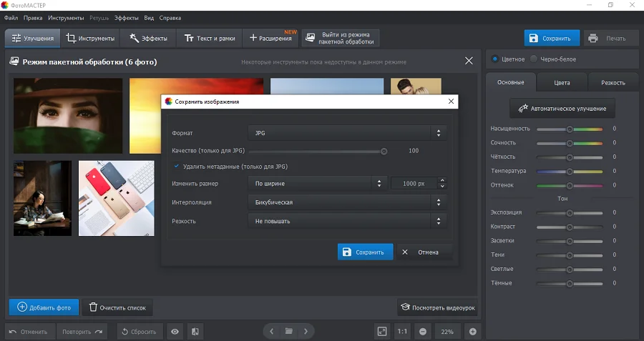This screenshot has width=644, height=341.
Task: Select the Черно-белое radio button
Action: [x=534, y=59]
